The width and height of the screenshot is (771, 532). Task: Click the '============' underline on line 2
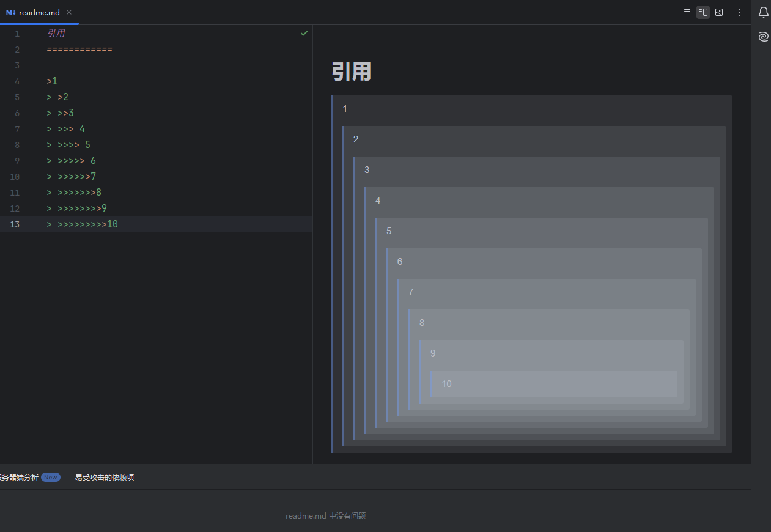pos(79,50)
